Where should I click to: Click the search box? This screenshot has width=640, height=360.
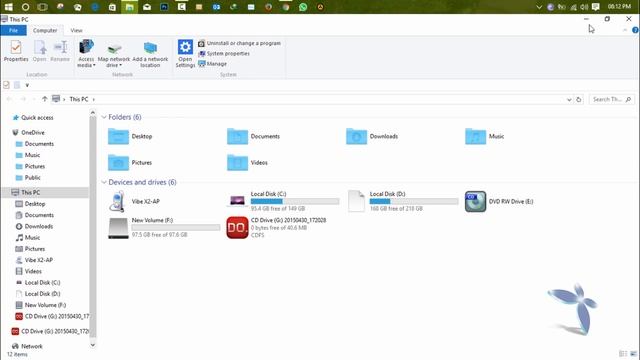tap(611, 99)
